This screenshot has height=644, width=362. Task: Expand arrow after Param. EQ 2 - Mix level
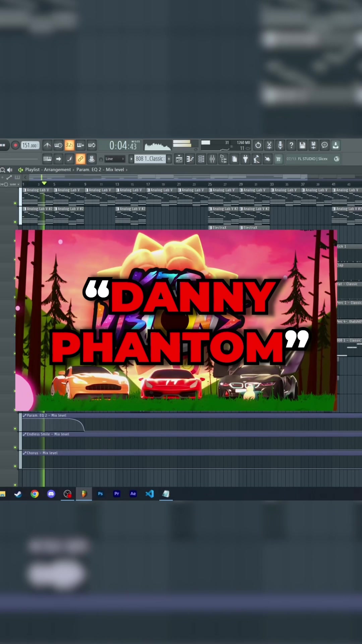(127, 170)
